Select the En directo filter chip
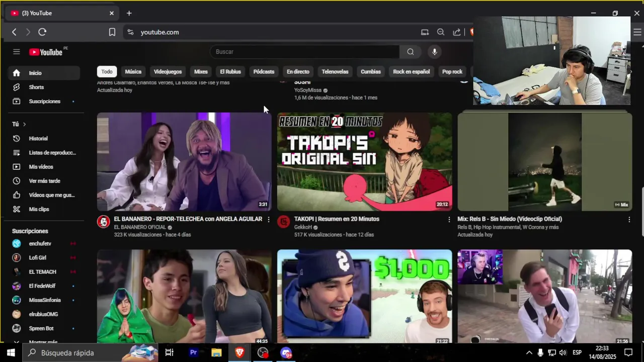Image resolution: width=644 pixels, height=362 pixels. pyautogui.click(x=298, y=71)
